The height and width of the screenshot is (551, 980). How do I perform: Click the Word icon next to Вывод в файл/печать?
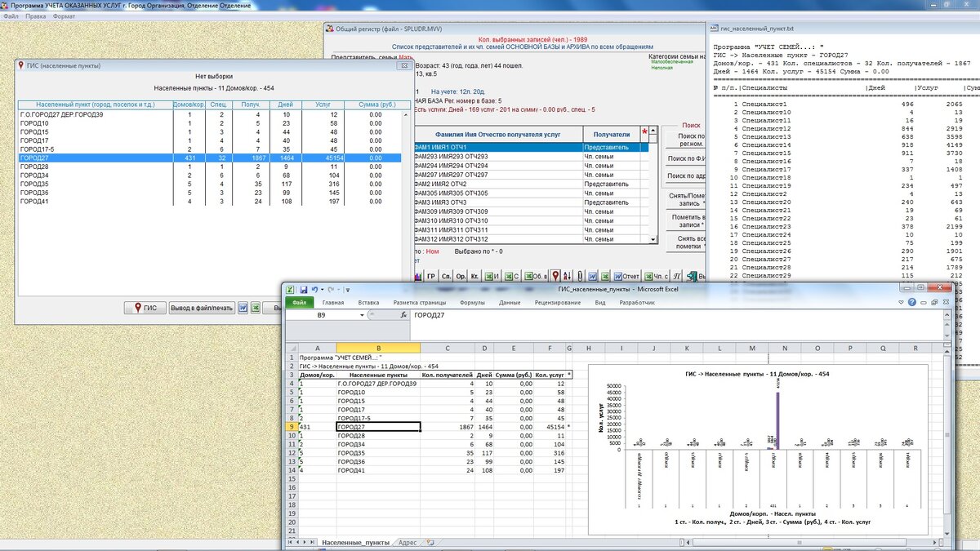pyautogui.click(x=243, y=308)
